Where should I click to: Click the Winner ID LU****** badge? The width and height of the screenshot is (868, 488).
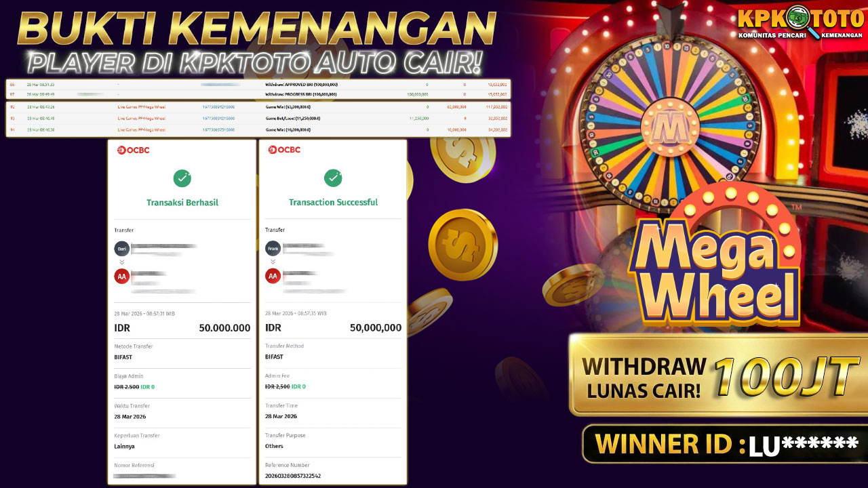point(724,444)
